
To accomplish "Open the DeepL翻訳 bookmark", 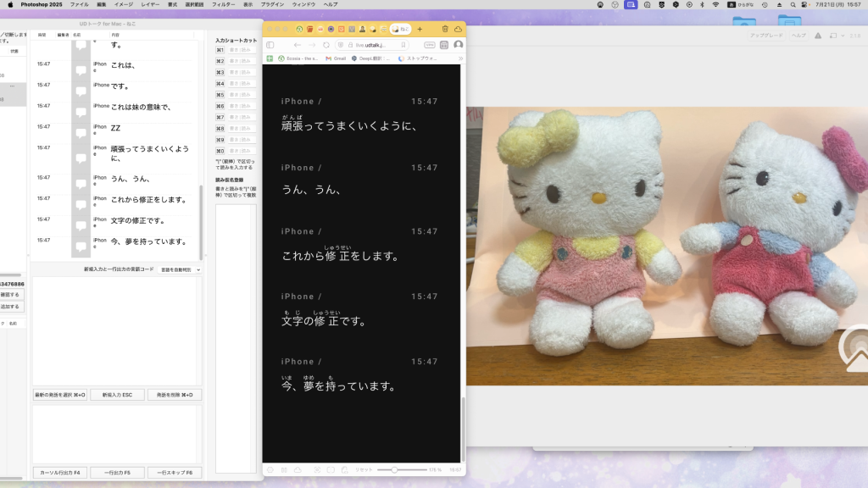I will point(370,58).
